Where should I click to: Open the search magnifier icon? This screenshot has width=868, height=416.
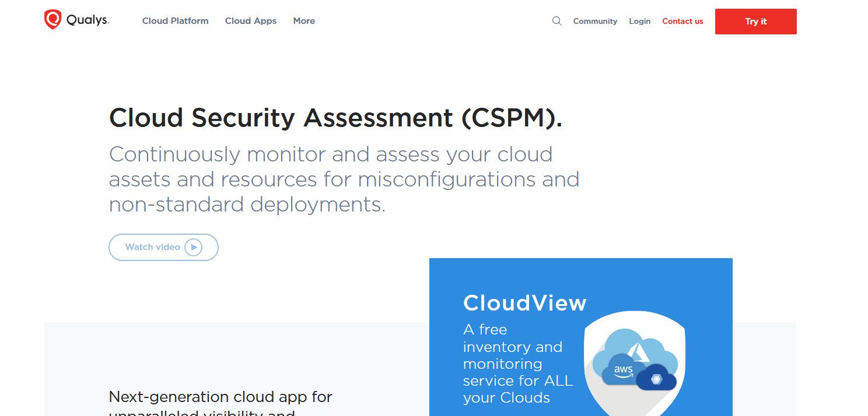pyautogui.click(x=556, y=21)
